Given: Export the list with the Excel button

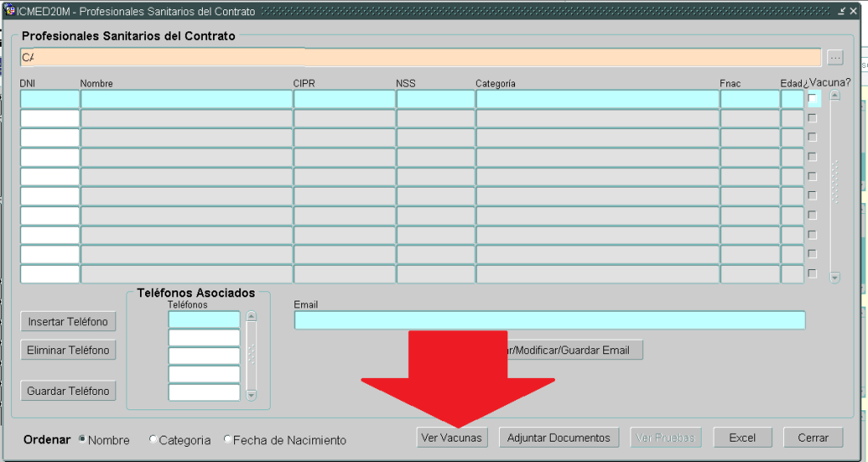Looking at the screenshot, I should 742,438.
